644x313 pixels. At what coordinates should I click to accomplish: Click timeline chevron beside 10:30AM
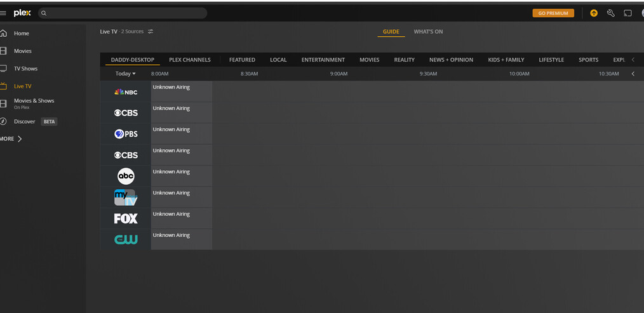click(633, 74)
